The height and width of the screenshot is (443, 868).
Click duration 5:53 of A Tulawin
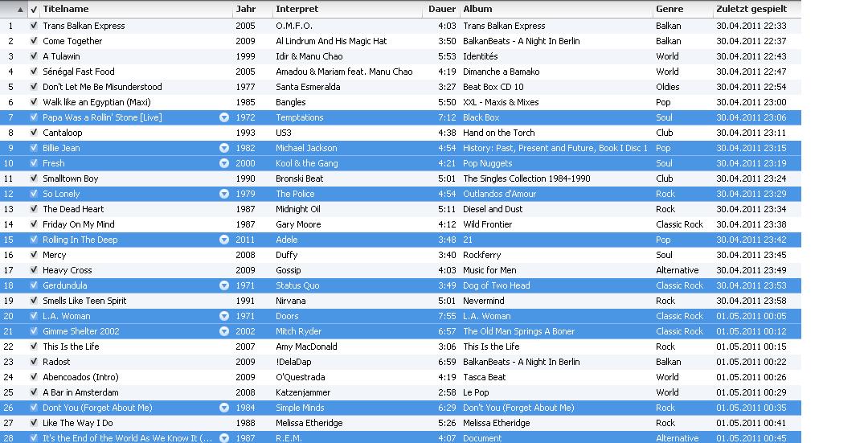[x=447, y=56]
